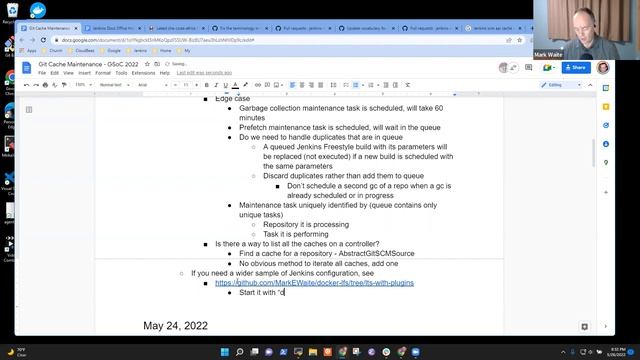Toggle underline formatting
Image resolution: width=640 pixels, height=360 pixels.
[x=225, y=85]
